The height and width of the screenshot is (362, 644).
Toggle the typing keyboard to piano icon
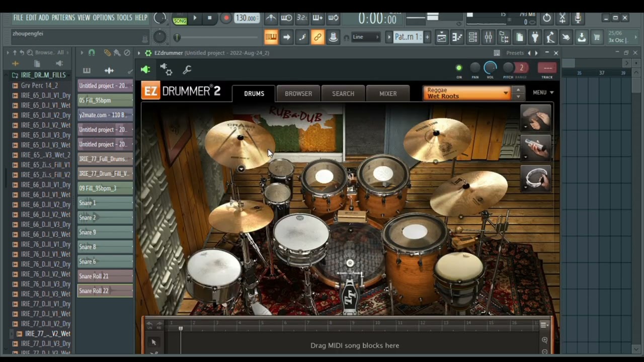pyautogui.click(x=271, y=37)
